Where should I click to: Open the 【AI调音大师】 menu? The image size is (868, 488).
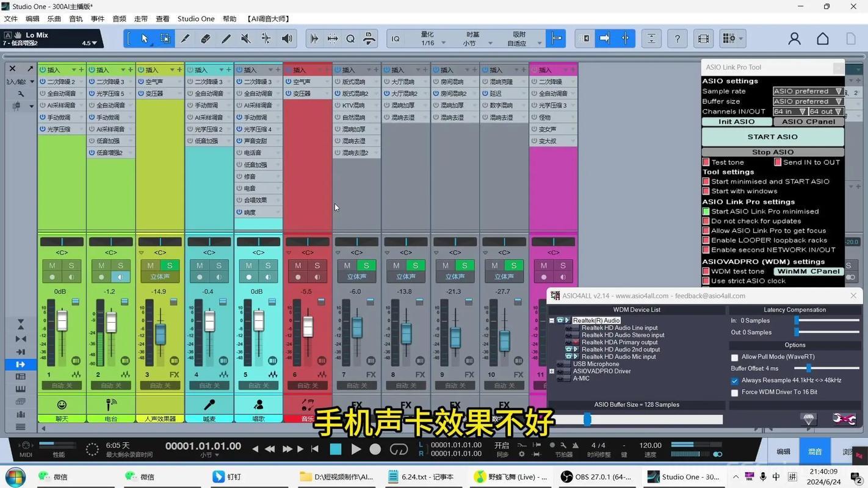[x=269, y=19]
